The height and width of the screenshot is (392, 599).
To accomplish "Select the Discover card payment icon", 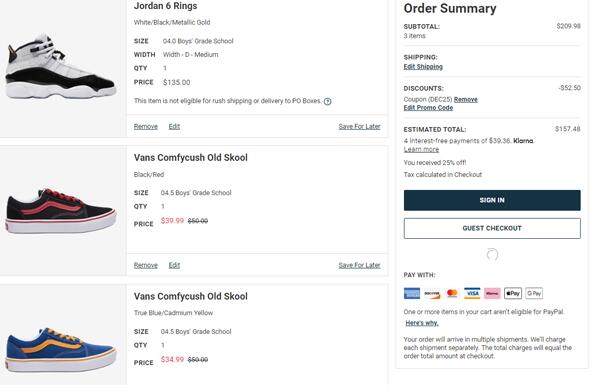I will click(x=432, y=293).
